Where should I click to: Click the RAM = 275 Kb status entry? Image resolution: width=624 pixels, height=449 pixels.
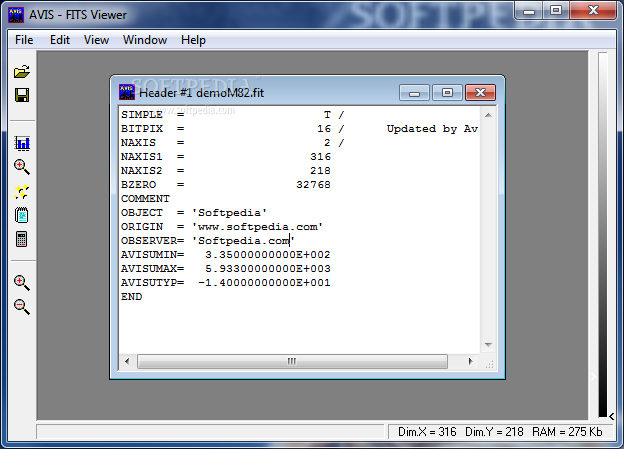tap(567, 432)
